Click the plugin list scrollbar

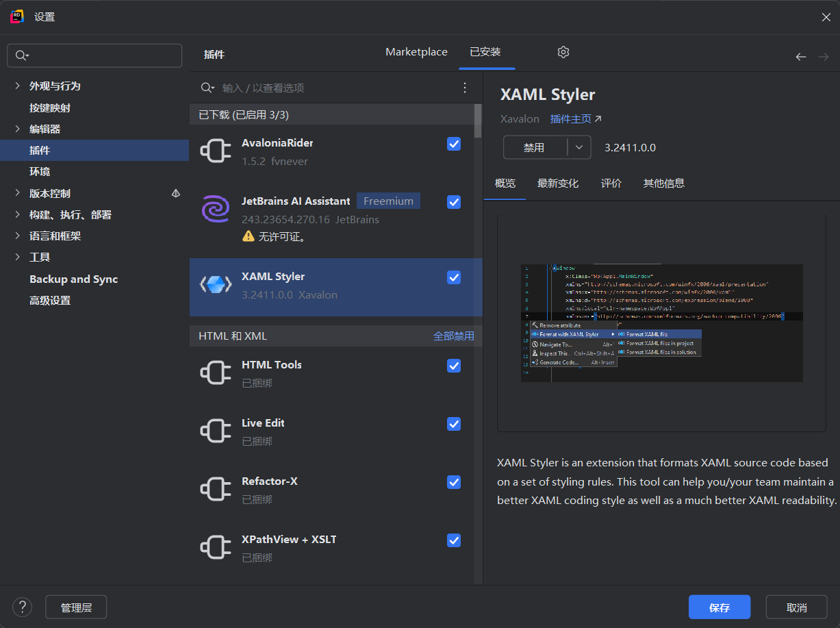(x=478, y=121)
